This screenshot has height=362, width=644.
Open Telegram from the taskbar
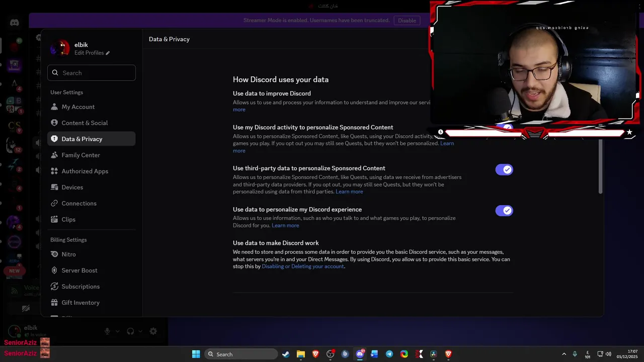(389, 354)
